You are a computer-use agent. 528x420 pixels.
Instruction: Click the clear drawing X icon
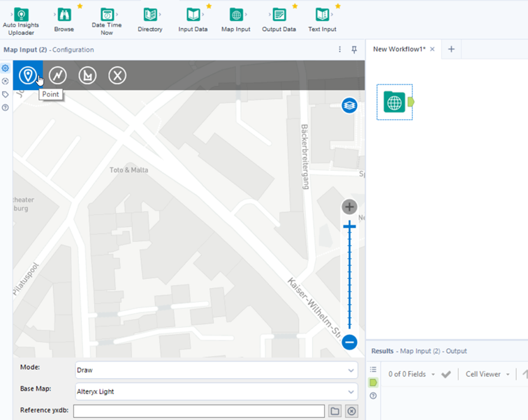point(117,75)
